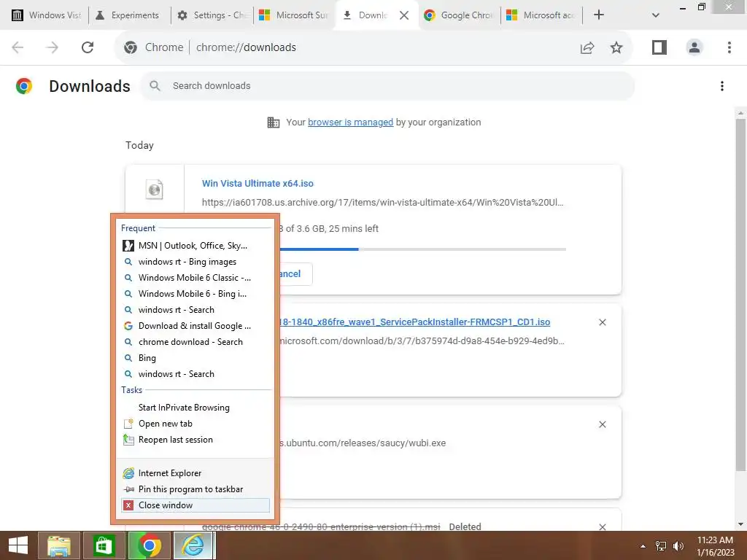Open the 'browser is managed' link
Viewport: 747px width, 560px height.
tap(350, 122)
